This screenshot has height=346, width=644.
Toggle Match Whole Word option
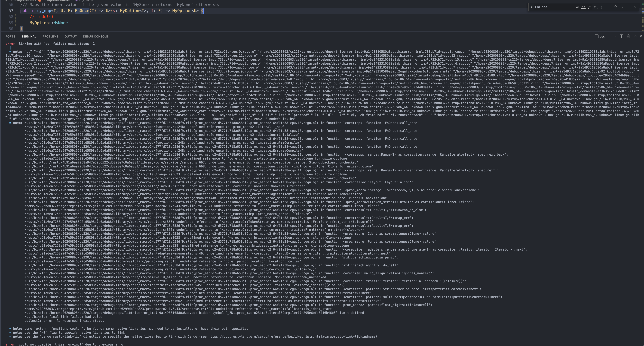tap(583, 7)
